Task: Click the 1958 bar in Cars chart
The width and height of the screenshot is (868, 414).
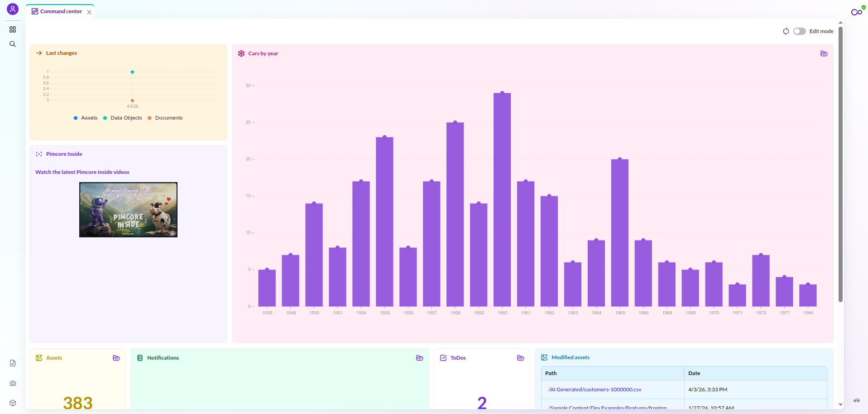Action: click(455, 214)
